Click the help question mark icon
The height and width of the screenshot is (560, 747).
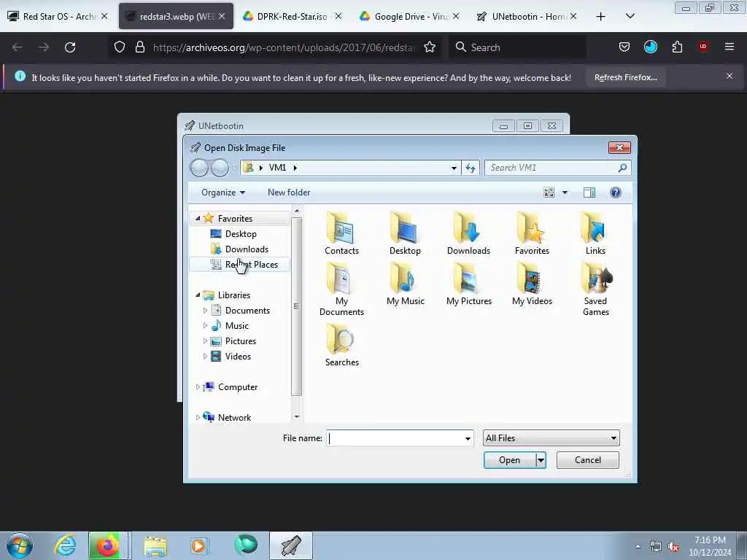[x=615, y=192]
